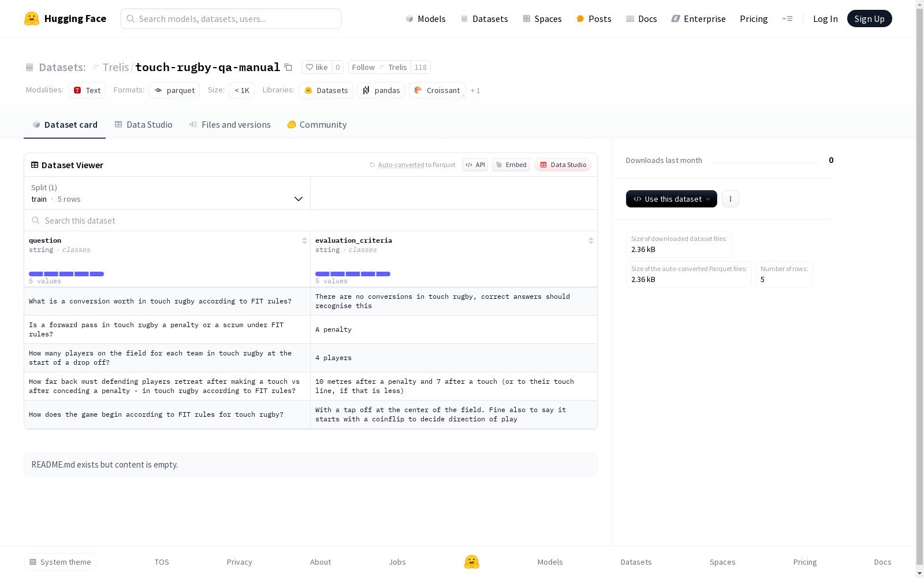Screen dimensions: 924x578
Task: Click the < 1K size tag
Action: pos(242,90)
